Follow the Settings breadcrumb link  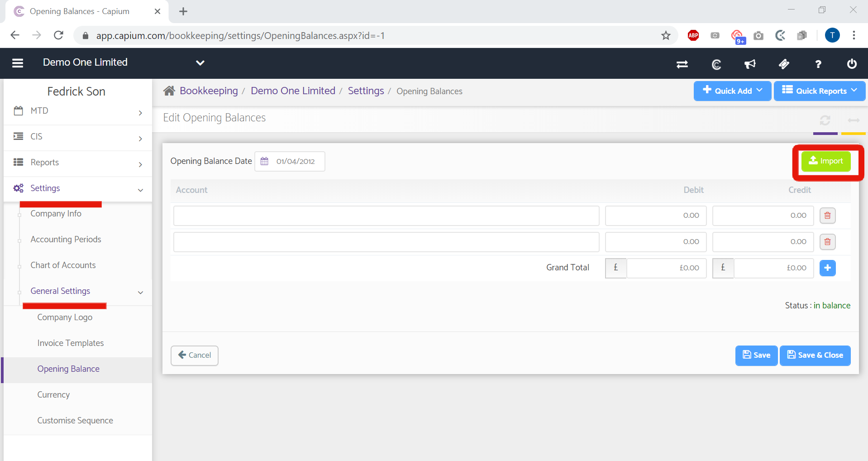[366, 91]
